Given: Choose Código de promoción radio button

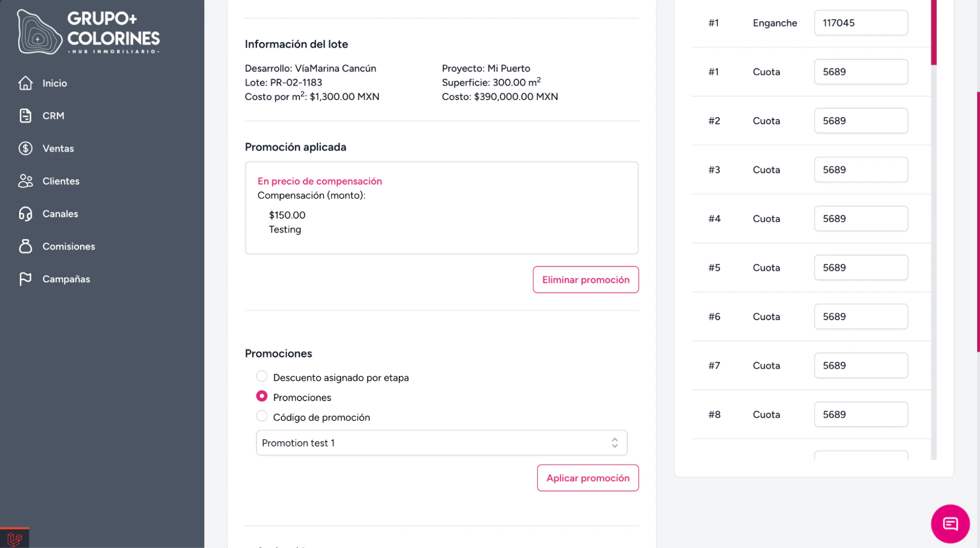Looking at the screenshot, I should click(x=262, y=416).
